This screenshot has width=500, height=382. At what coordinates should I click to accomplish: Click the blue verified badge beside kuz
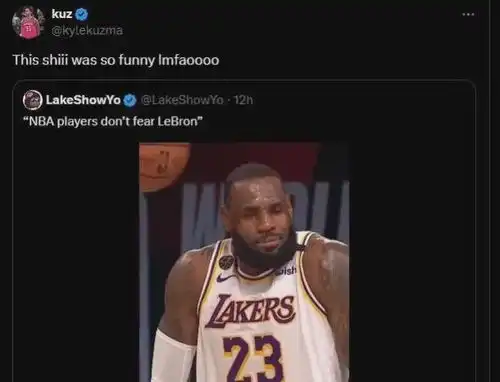tap(82, 14)
